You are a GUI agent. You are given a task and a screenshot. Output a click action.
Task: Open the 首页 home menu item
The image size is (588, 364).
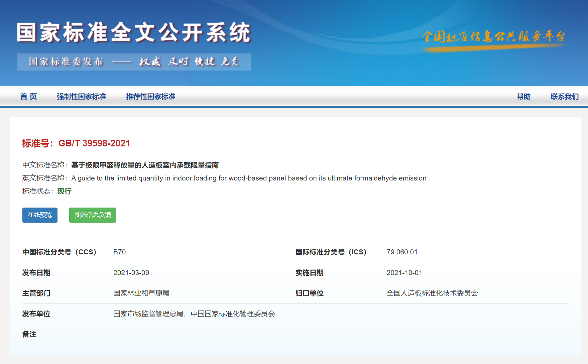[28, 97]
